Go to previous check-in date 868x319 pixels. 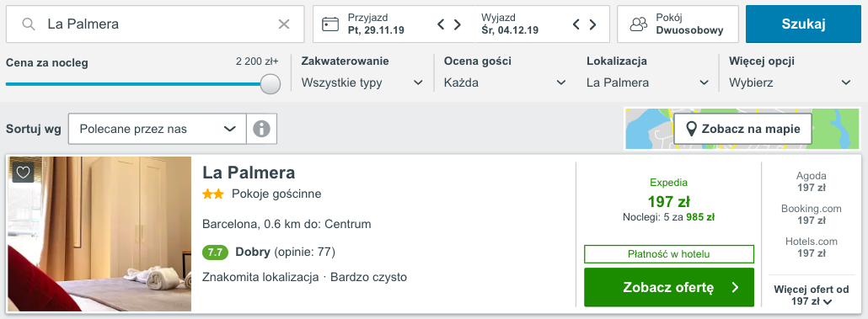(x=442, y=24)
